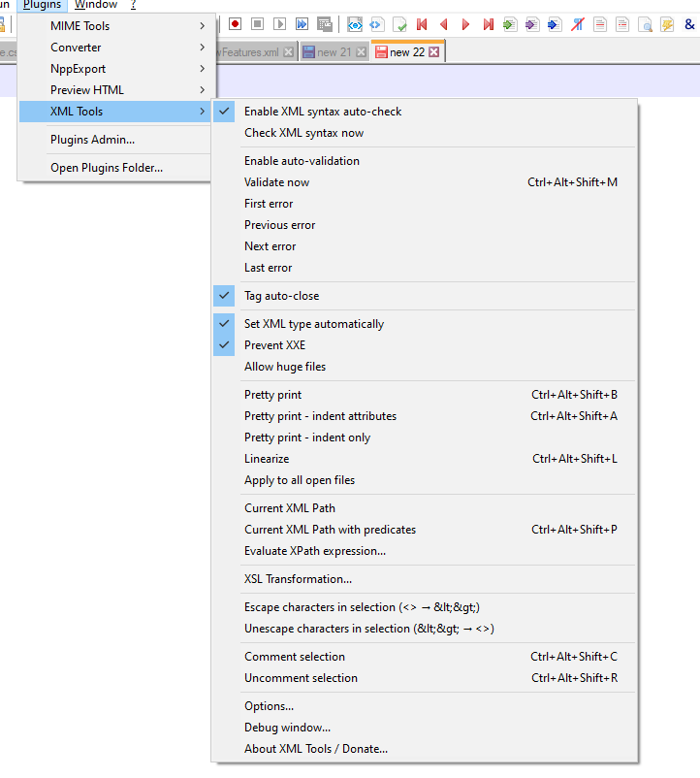Image resolution: width=700 pixels, height=778 pixels.
Task: Click the Stop recording macro icon
Action: [x=257, y=24]
